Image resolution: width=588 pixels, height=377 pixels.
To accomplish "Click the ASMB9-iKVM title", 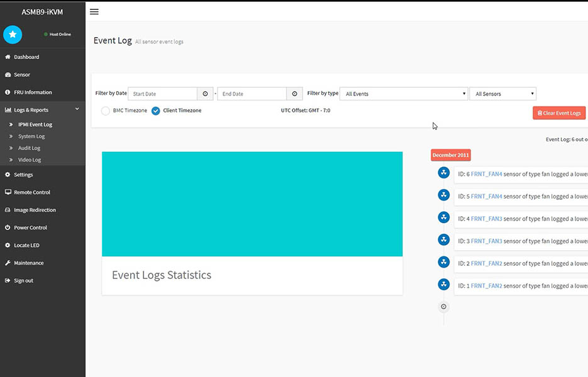I will click(x=42, y=12).
